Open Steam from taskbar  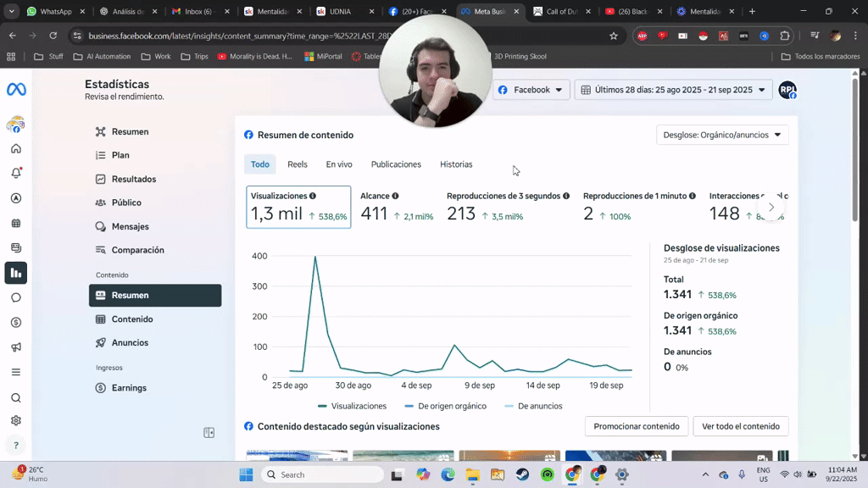522,474
